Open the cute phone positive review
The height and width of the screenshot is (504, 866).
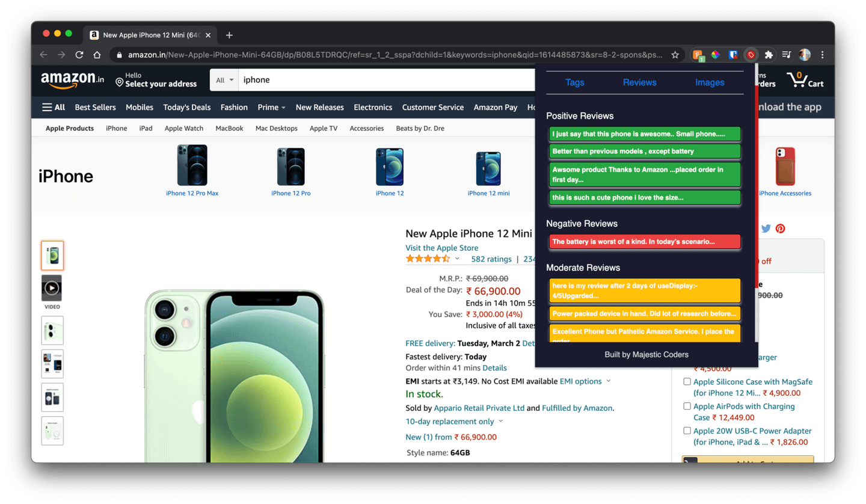[645, 197]
